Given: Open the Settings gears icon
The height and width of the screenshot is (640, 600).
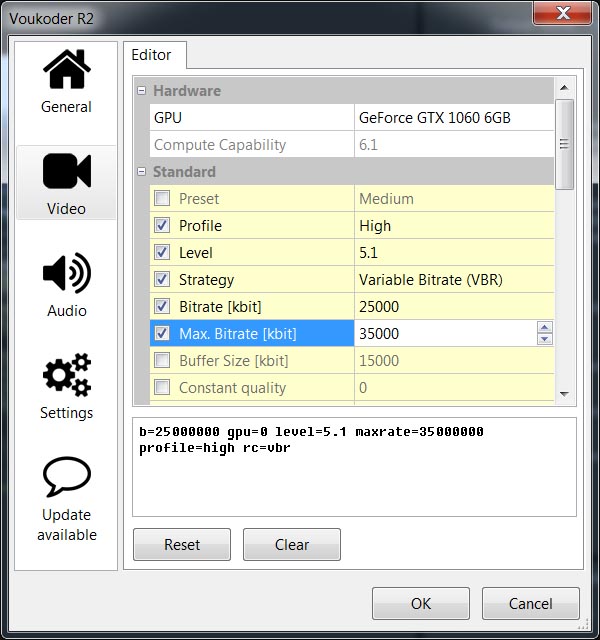Looking at the screenshot, I should 67,375.
